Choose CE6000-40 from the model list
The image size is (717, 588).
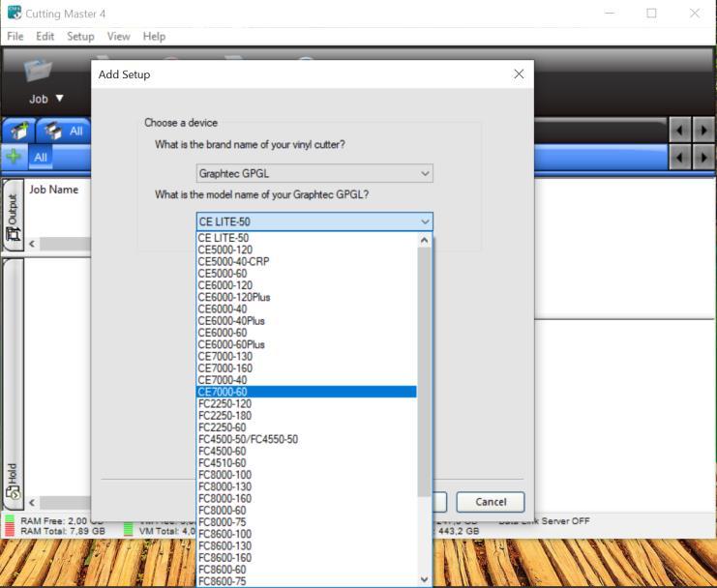(x=307, y=309)
